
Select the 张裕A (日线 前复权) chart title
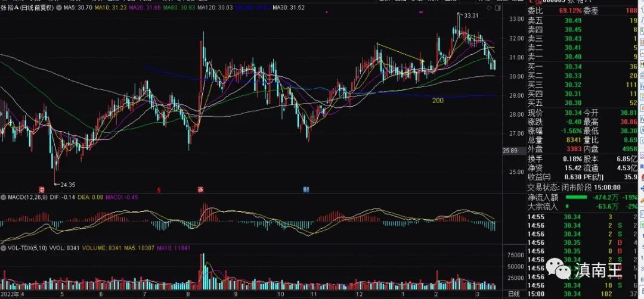tap(27, 7)
